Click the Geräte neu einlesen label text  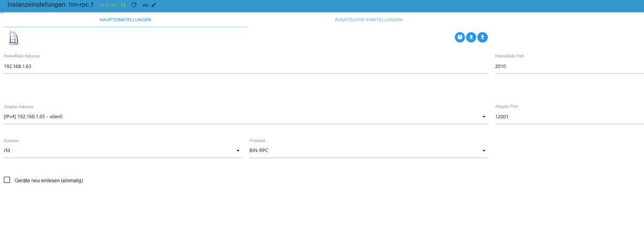tap(49, 180)
